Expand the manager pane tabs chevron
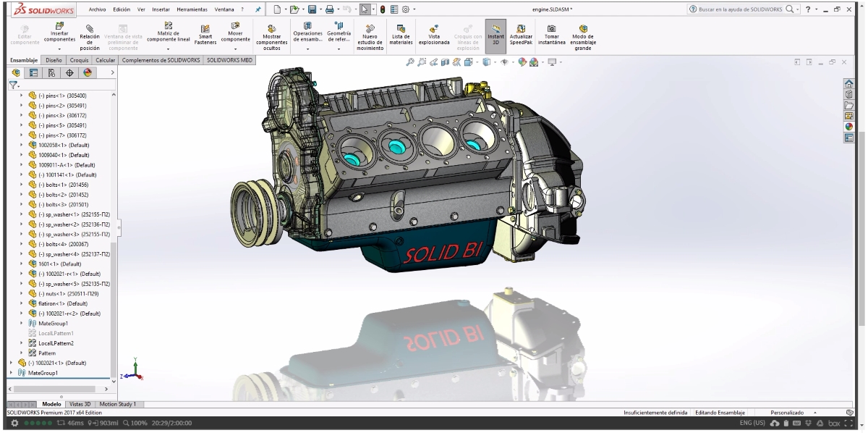The width and height of the screenshot is (868, 433). pos(112,72)
